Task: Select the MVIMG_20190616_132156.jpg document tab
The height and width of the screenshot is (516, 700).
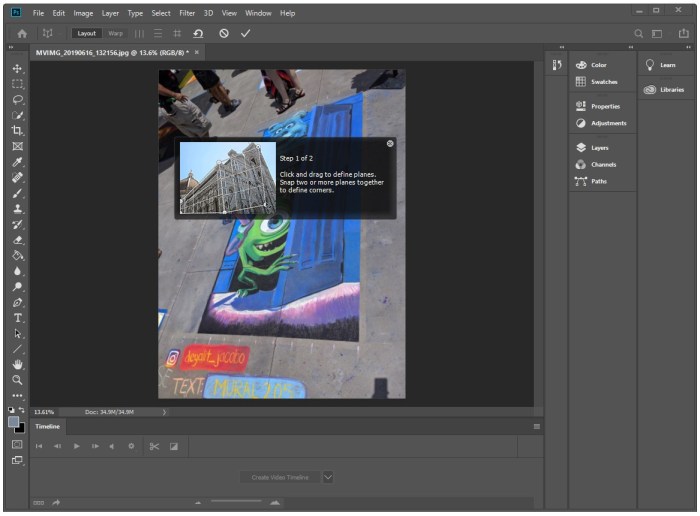Action: coord(110,52)
